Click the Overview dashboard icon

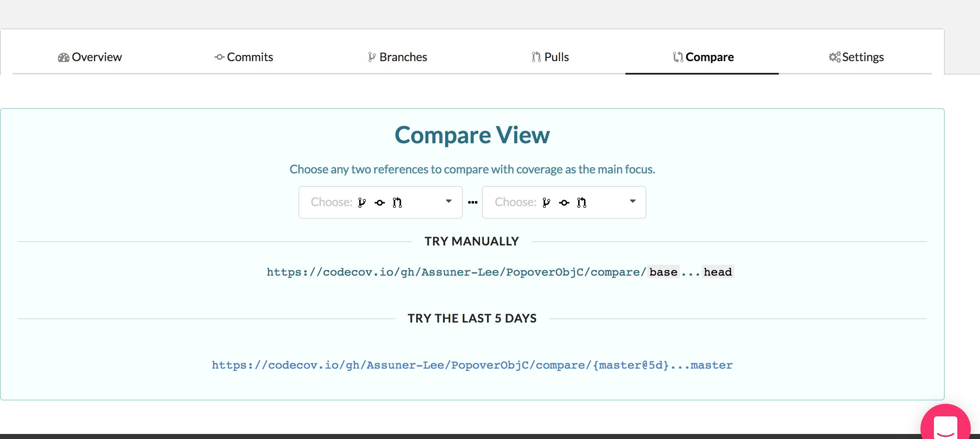[x=63, y=57]
